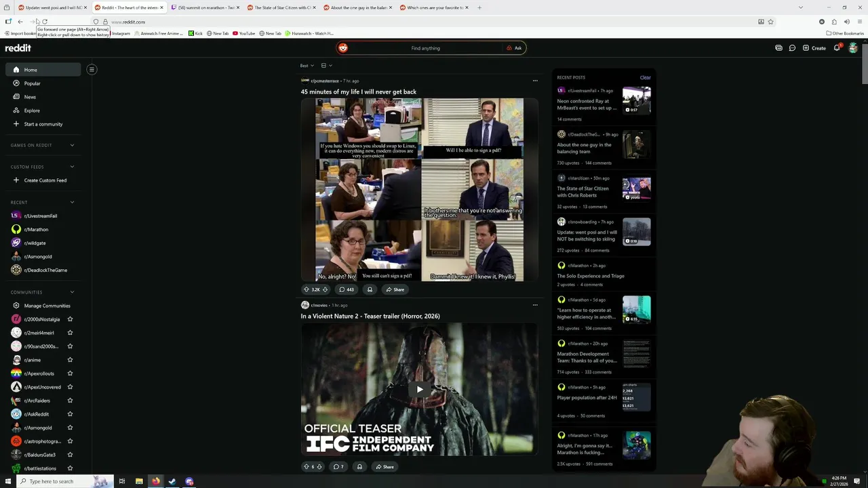Collapse the left sidebar navigation button

[92, 69]
